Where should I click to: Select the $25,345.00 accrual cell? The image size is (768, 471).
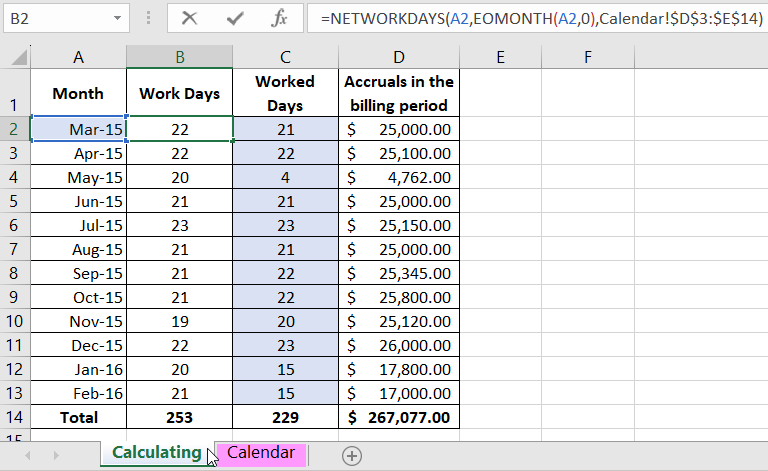click(x=399, y=273)
